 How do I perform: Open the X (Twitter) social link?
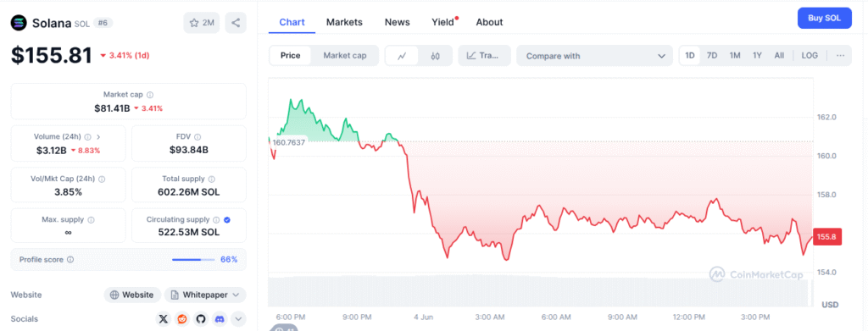pyautogui.click(x=163, y=319)
